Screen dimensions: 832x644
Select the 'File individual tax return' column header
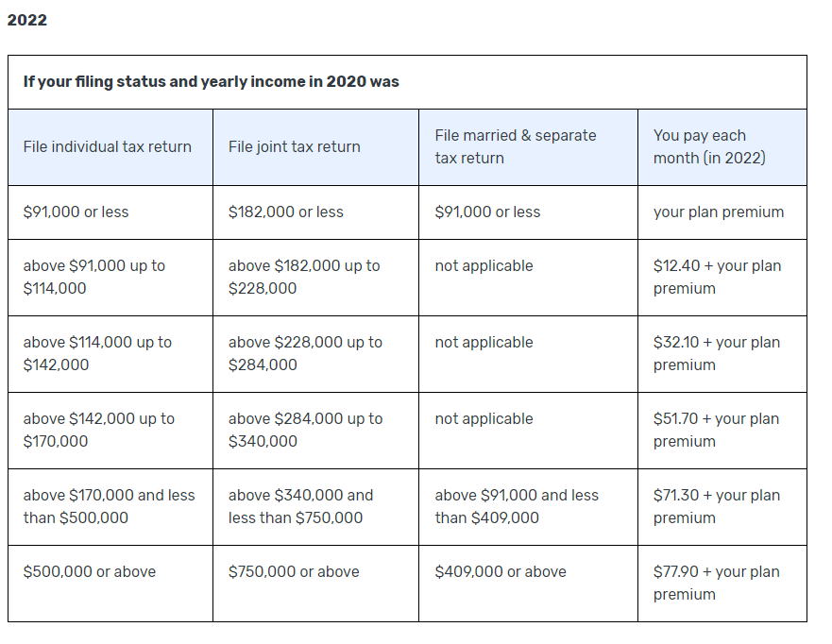pos(108,146)
